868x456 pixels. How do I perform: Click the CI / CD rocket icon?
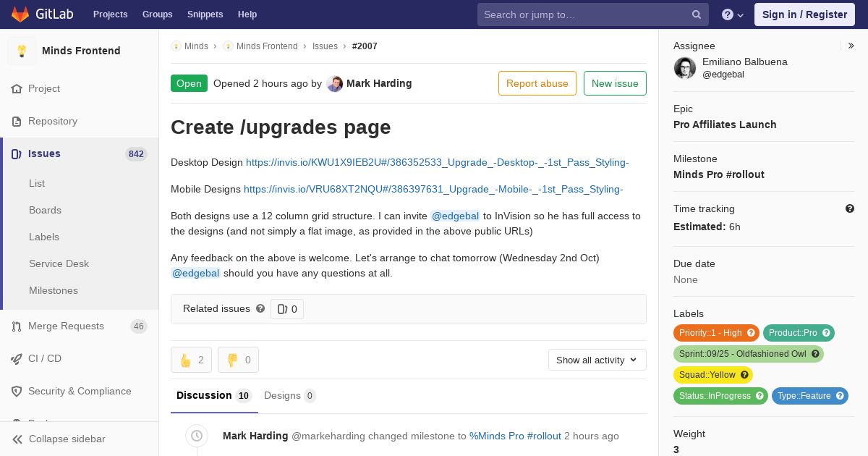point(17,359)
